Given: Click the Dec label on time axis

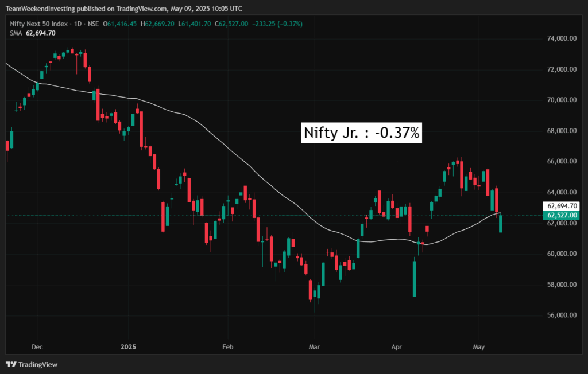Looking at the screenshot, I should tap(37, 347).
